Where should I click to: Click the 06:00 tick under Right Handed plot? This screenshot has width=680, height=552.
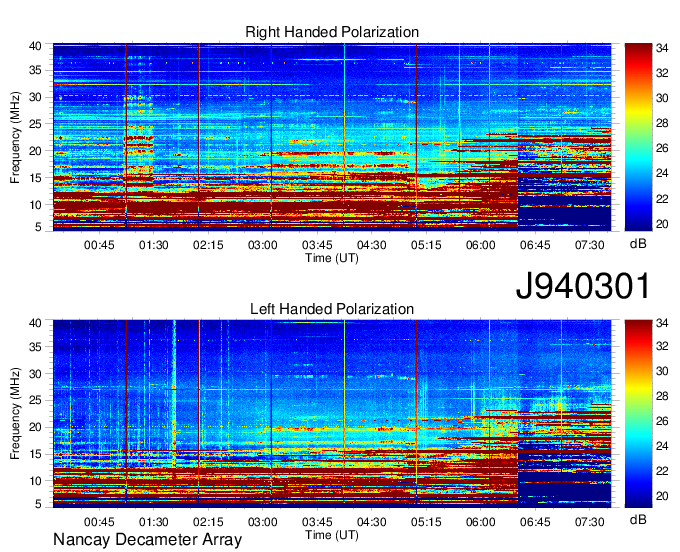(481, 245)
